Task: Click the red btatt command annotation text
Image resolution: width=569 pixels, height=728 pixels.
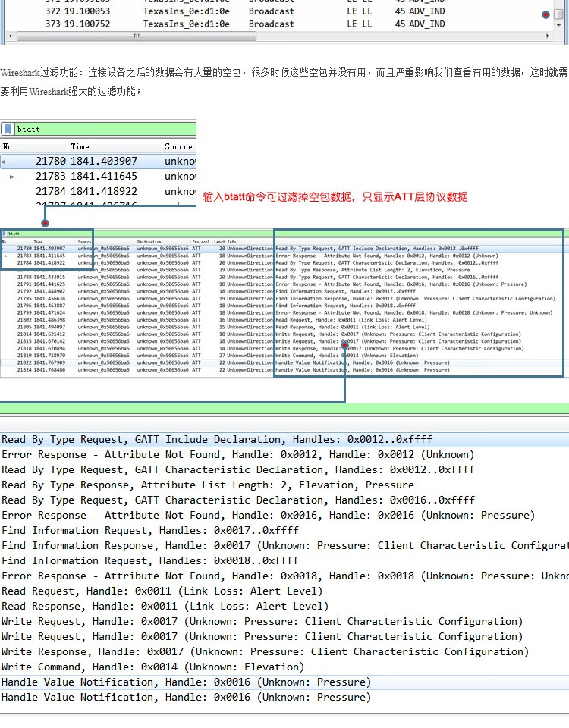Action: pyautogui.click(x=335, y=197)
